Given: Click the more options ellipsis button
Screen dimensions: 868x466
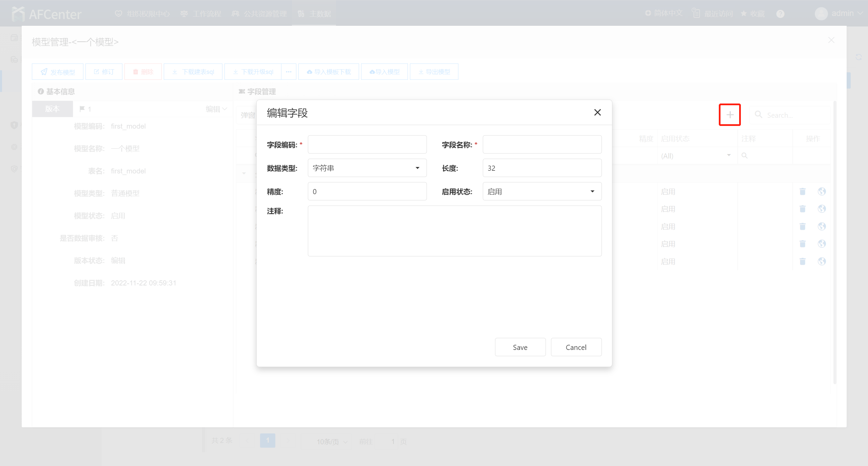Looking at the screenshot, I should [x=289, y=72].
